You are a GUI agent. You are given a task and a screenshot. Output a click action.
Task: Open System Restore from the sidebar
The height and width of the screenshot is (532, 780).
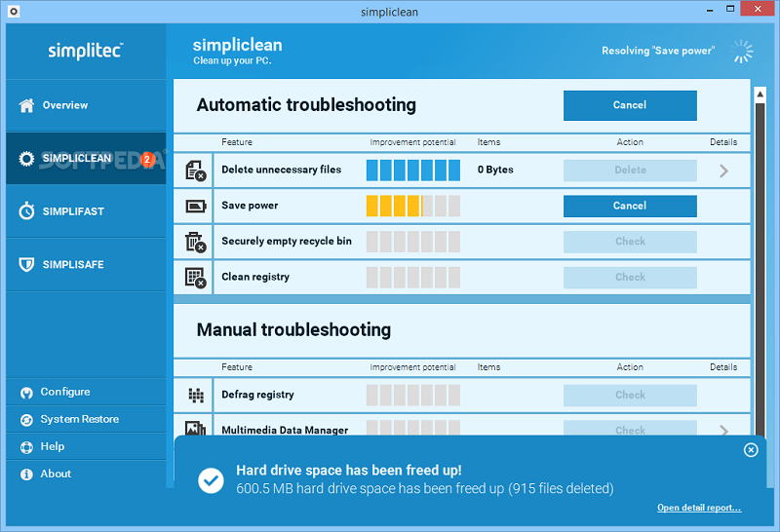(x=79, y=419)
